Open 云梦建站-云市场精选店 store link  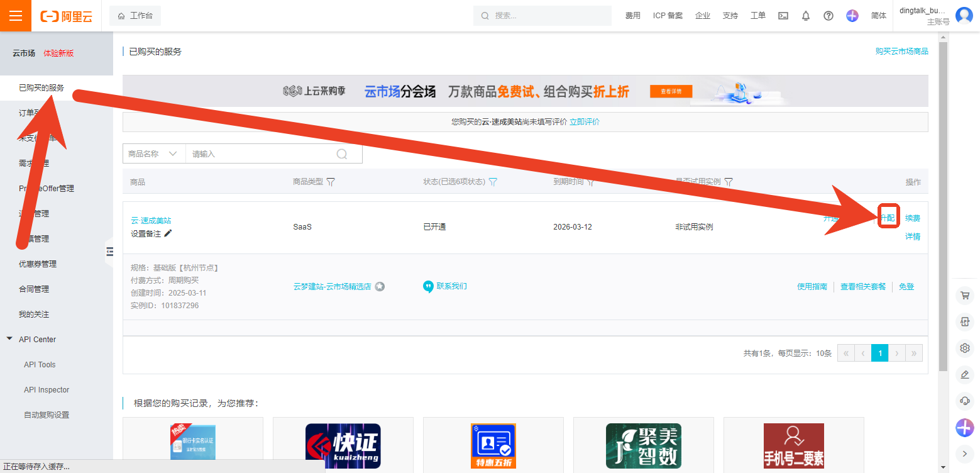[x=333, y=287]
